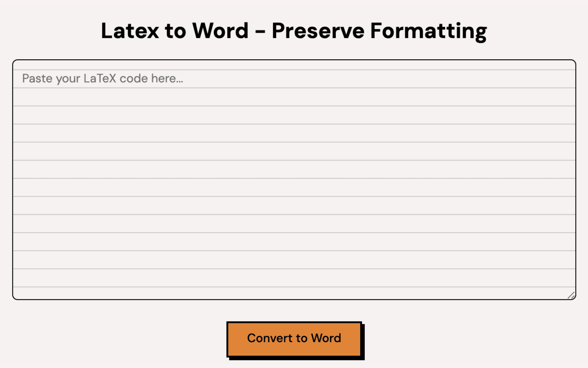The image size is (588, 368).
Task: Select the conversion button below the textarea
Action: pos(294,338)
